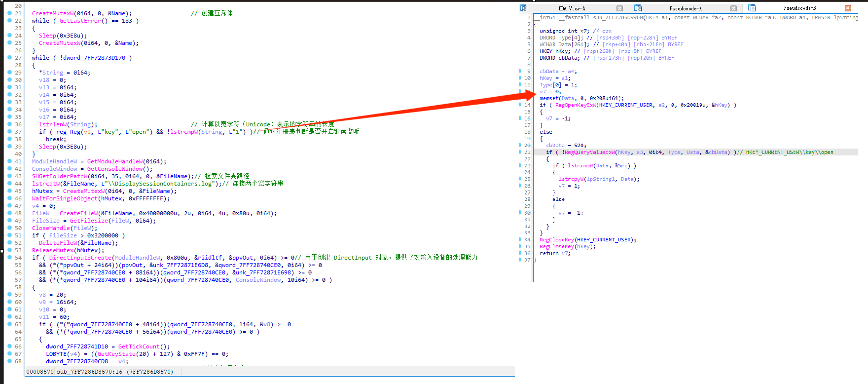Select the SHGetFolderPathW function name
The height and width of the screenshot is (384, 868).
point(60,176)
